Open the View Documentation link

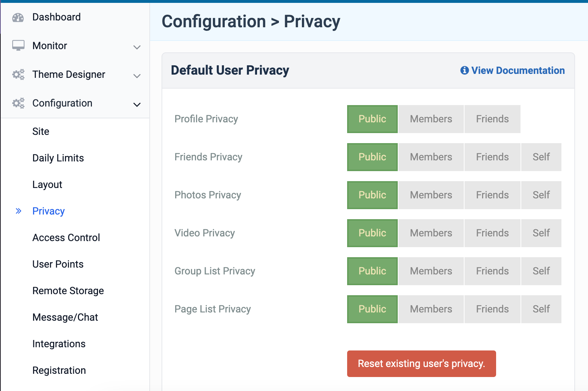tap(518, 70)
